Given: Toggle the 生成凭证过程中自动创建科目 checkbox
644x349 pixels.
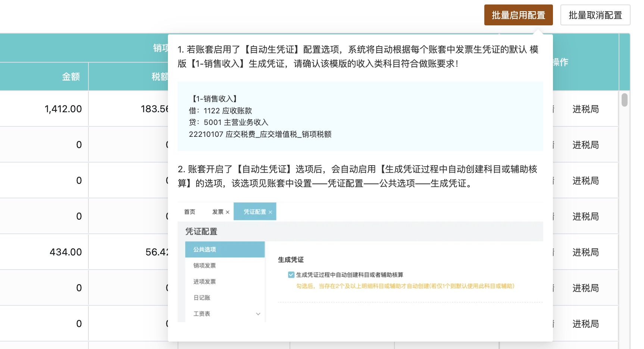Looking at the screenshot, I should [x=291, y=275].
